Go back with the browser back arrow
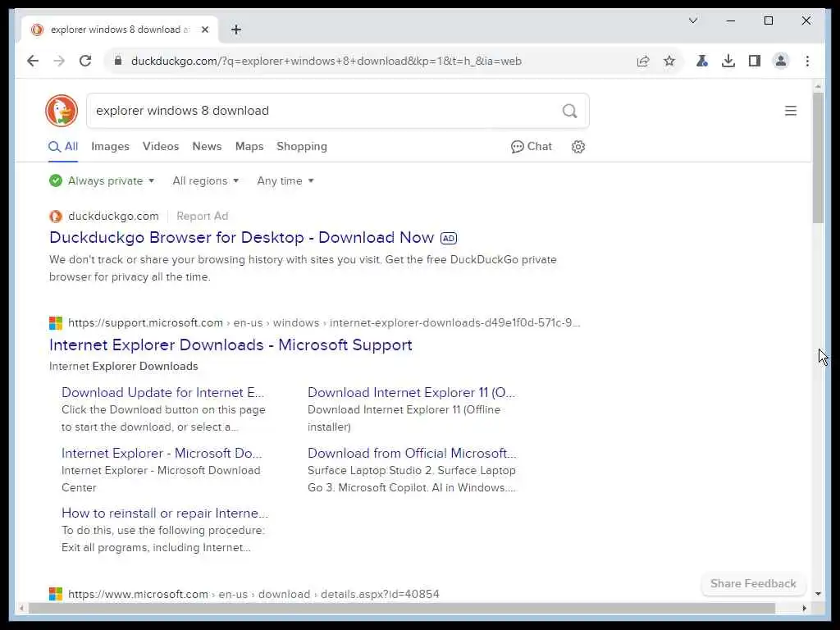The width and height of the screenshot is (840, 630). pyautogui.click(x=33, y=61)
